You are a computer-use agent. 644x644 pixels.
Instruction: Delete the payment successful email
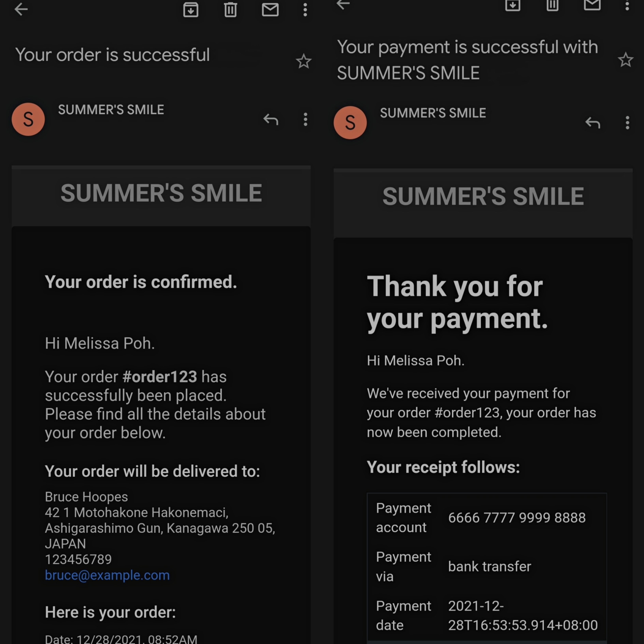click(552, 5)
